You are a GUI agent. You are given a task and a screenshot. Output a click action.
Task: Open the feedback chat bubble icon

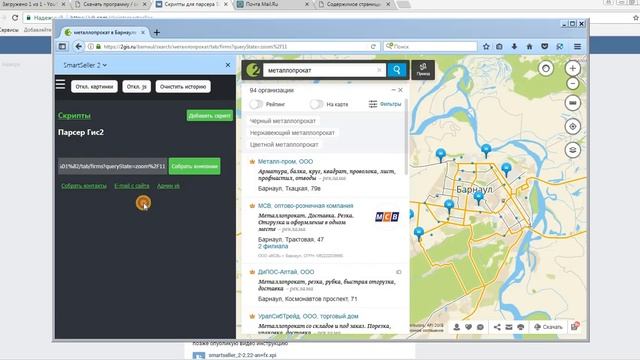[x=480, y=327]
